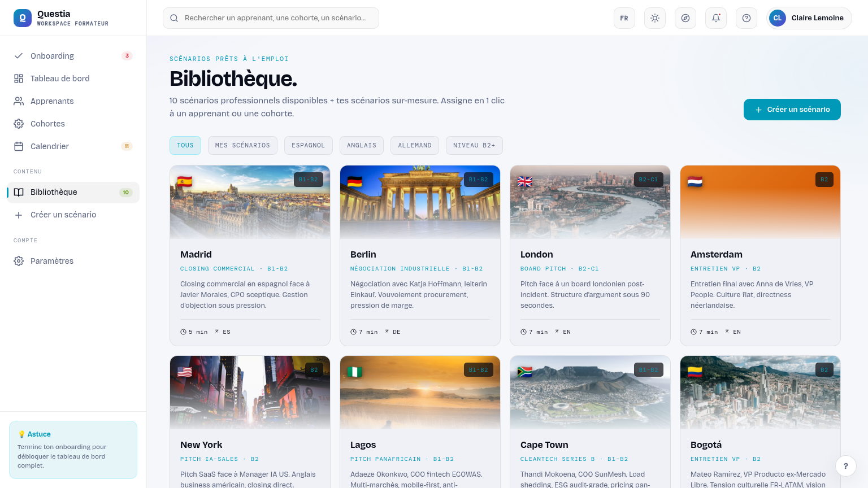Open the New York scenario title
This screenshot has height=488, width=868.
[x=201, y=445]
